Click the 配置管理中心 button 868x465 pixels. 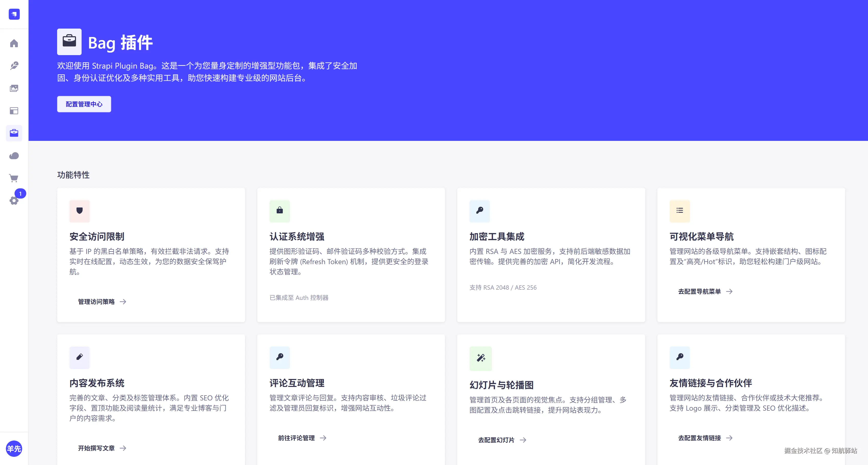84,104
